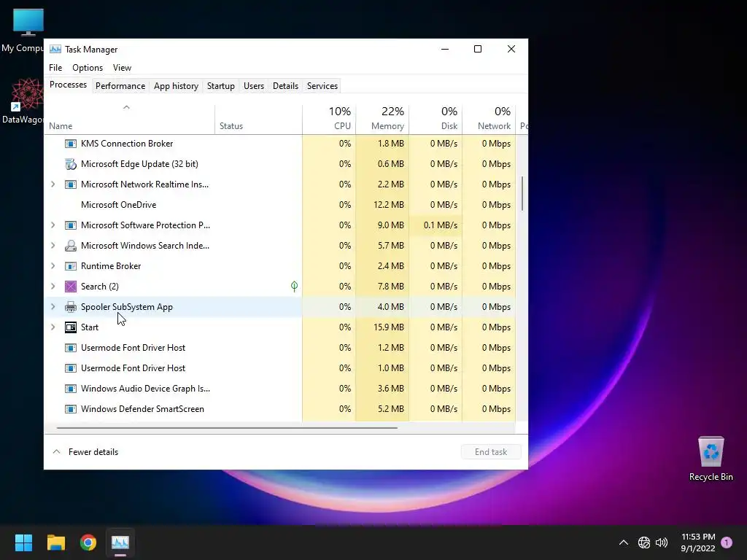The height and width of the screenshot is (560, 747).
Task: Click the purple Search process icon
Action: (x=71, y=287)
